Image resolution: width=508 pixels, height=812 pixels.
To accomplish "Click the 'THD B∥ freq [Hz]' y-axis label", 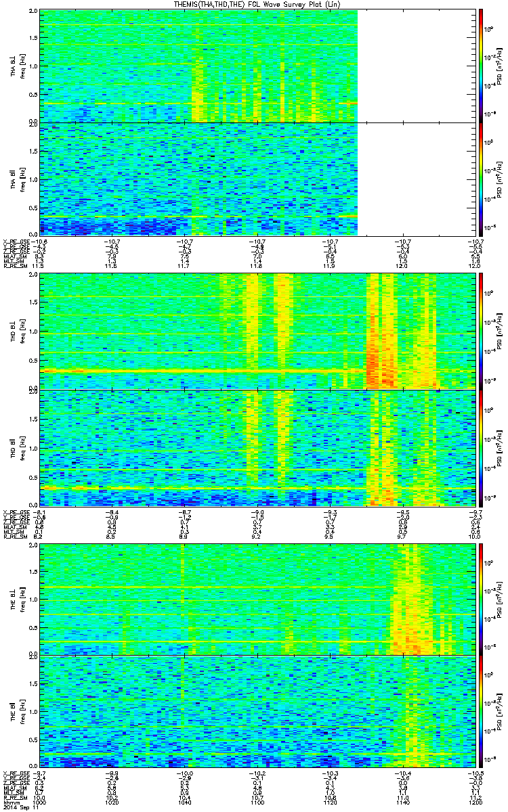I will click(x=17, y=447).
